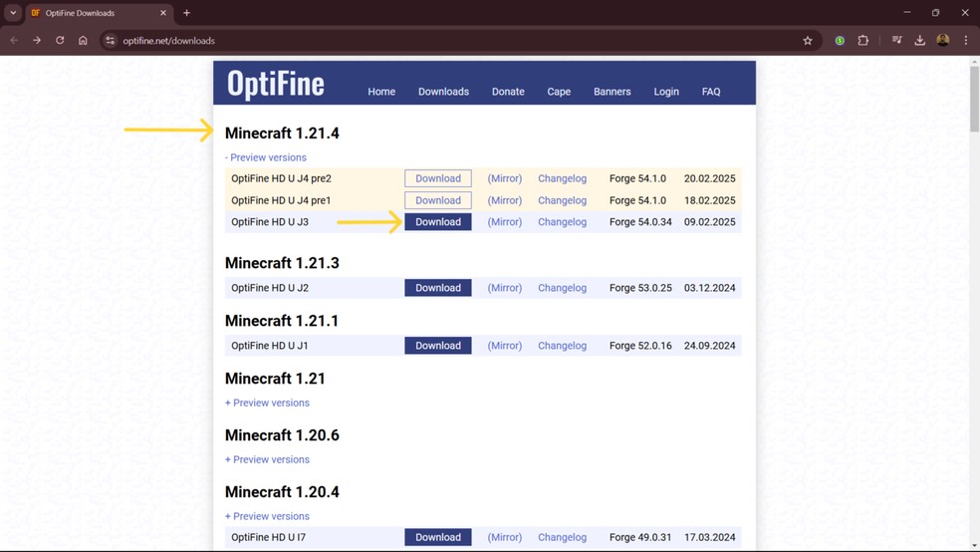Download OptiFine HD U J4 pre1
The height and width of the screenshot is (552, 980).
[x=438, y=200]
